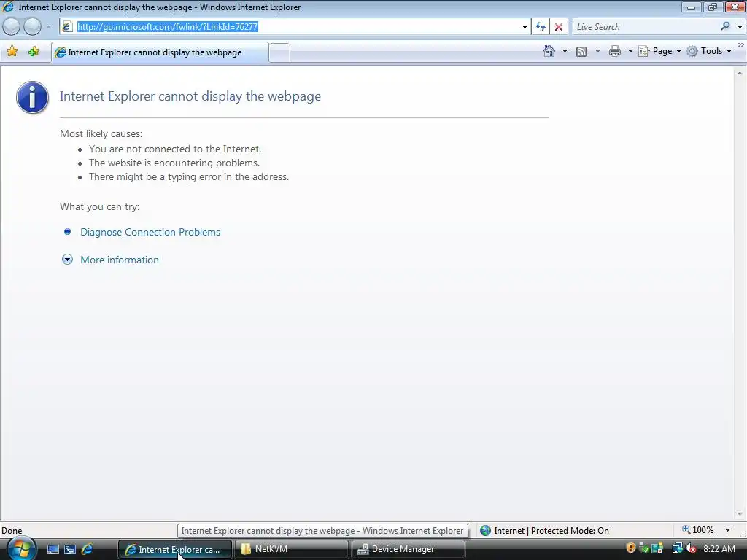This screenshot has width=747, height=560.
Task: Click the network connection tray icon
Action: (x=677, y=548)
